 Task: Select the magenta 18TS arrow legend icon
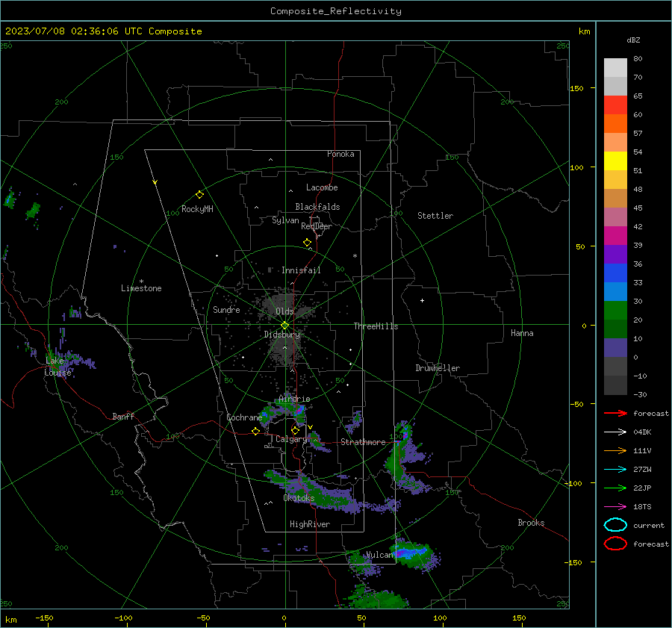[615, 507]
